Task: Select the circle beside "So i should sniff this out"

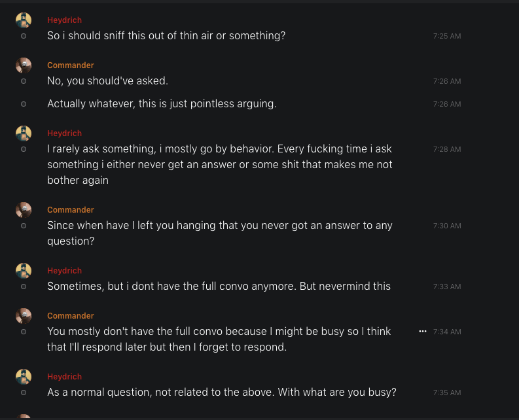Action: 24,36
